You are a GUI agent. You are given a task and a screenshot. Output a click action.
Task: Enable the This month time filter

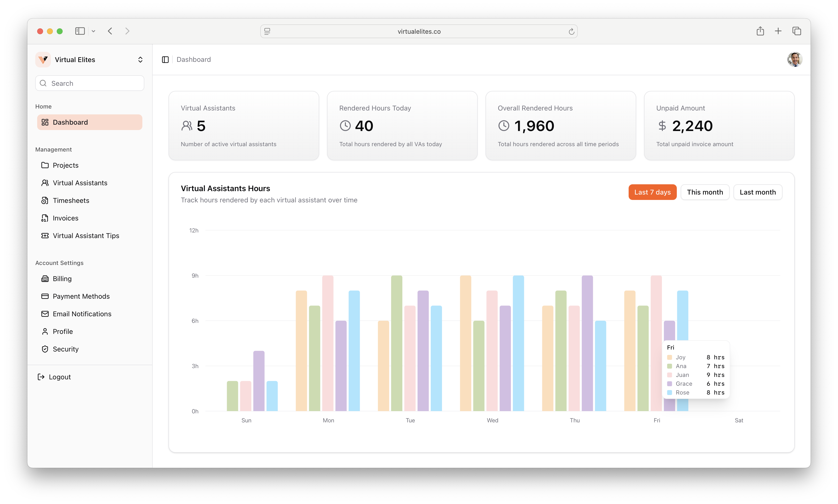[705, 192]
